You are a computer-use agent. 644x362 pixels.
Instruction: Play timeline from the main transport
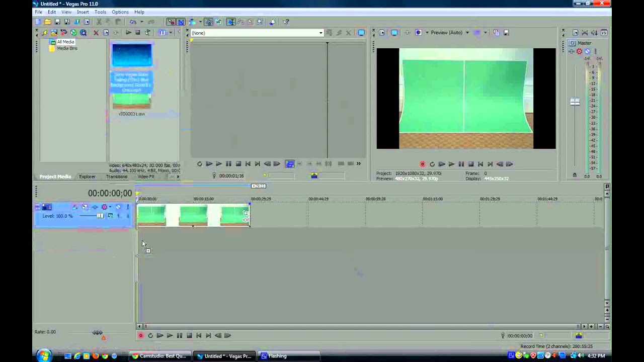tap(170, 335)
